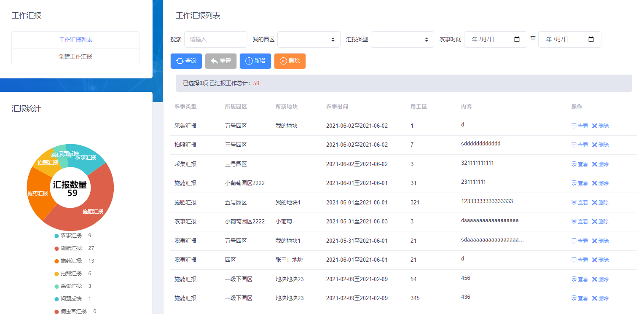644x314 pixels.
Task: Click view icon for 张三！地块 row
Action: tap(574, 260)
